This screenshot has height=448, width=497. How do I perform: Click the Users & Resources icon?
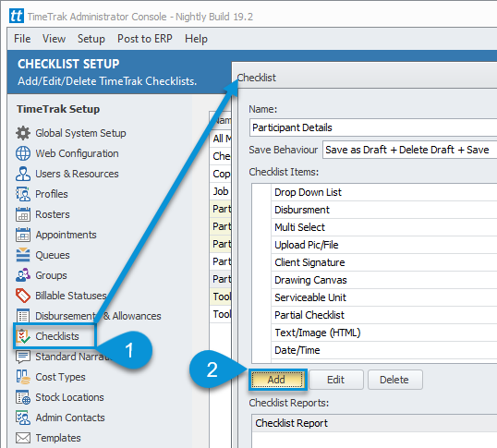(x=23, y=174)
